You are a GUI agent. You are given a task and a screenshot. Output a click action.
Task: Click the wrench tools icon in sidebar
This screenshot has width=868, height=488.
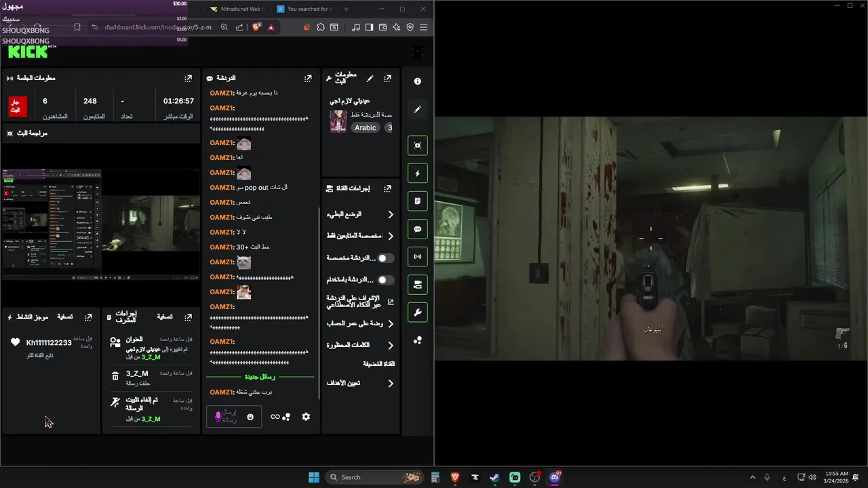pyautogui.click(x=418, y=312)
